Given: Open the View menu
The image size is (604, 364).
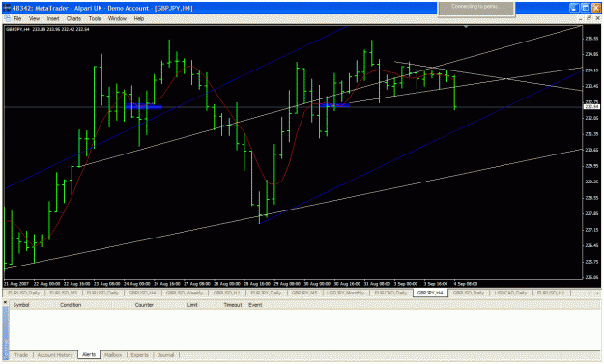Looking at the screenshot, I should pos(34,18).
